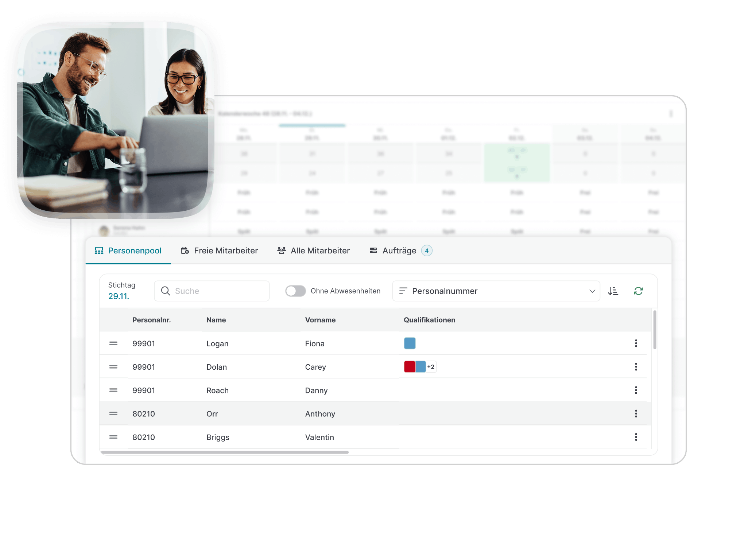Click the Personalnr. column header
Viewport: 752px width, 560px height.
pos(151,320)
